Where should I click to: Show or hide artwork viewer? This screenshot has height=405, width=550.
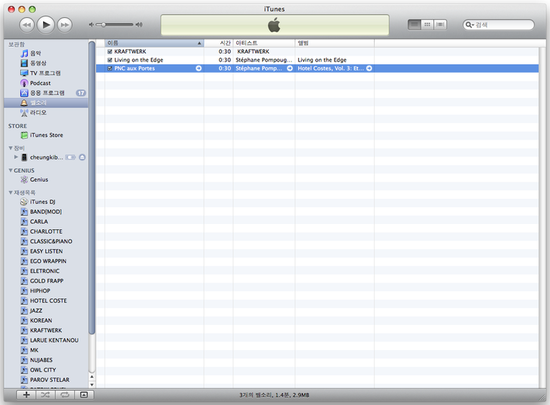pos(84,395)
